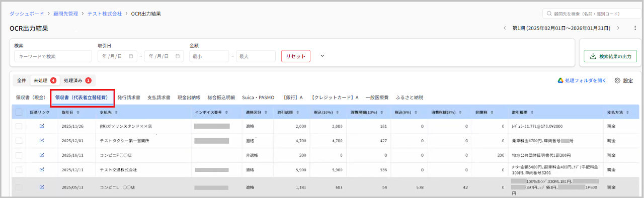Go to next fiscal period arrow
The height and width of the screenshot is (198, 644).
pyautogui.click(x=618, y=28)
